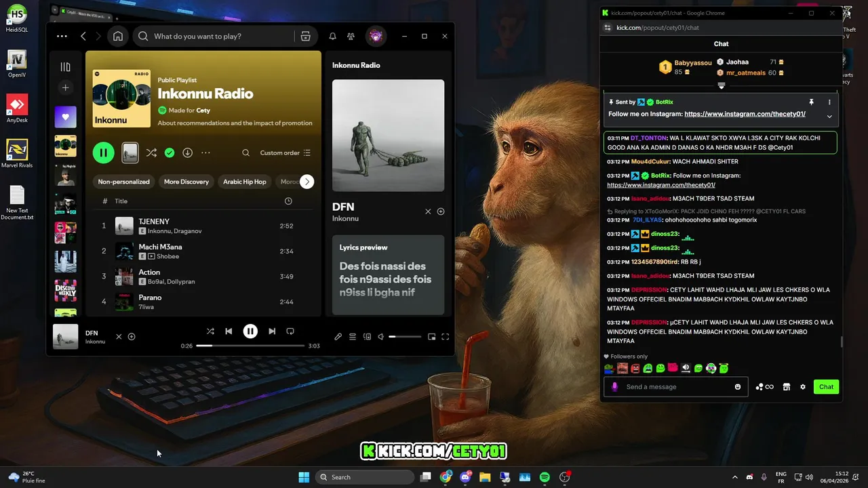Unpin the BotRix pinned message pin icon
868x488 pixels.
(x=811, y=102)
